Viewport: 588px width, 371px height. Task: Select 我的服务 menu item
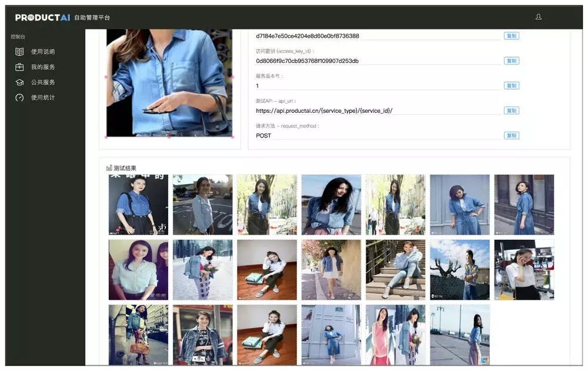tap(43, 67)
